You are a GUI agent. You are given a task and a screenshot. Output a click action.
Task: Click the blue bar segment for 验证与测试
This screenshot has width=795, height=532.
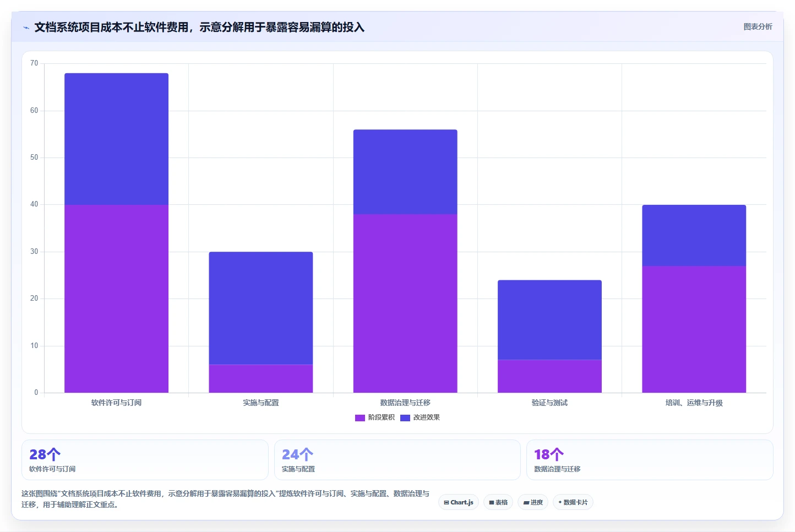click(549, 320)
